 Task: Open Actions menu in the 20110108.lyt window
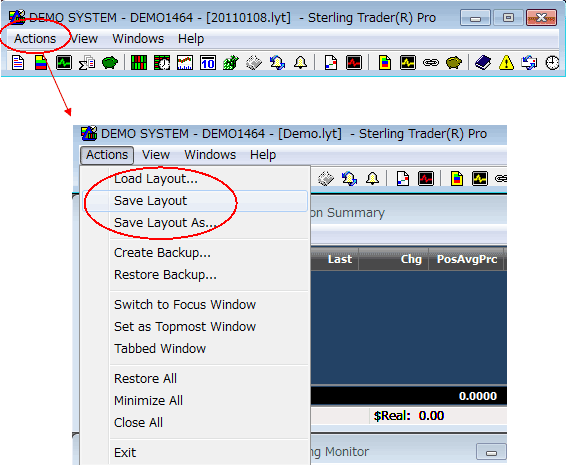click(35, 39)
